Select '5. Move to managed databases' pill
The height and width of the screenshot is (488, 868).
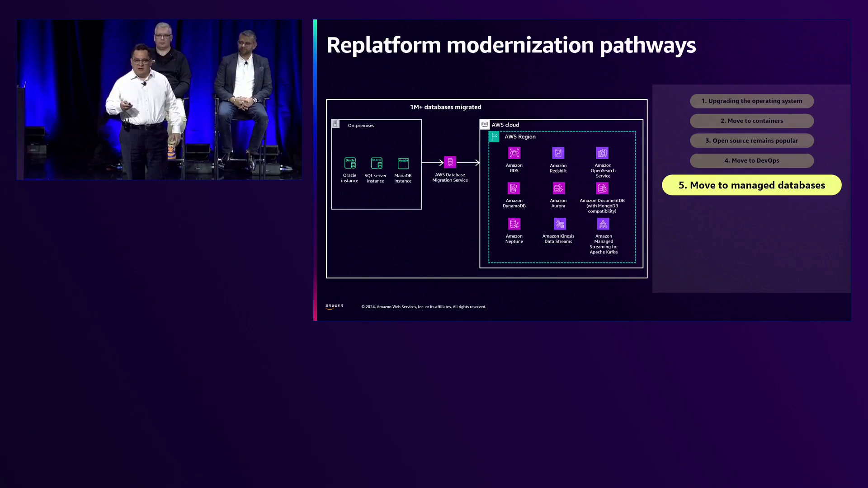point(752,185)
